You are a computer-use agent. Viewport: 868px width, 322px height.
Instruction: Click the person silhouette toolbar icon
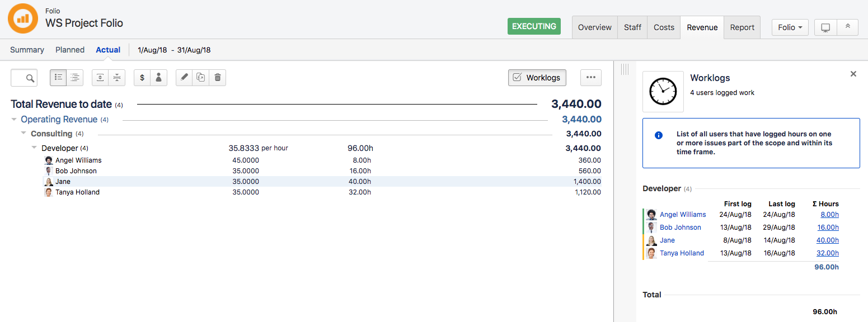(158, 78)
